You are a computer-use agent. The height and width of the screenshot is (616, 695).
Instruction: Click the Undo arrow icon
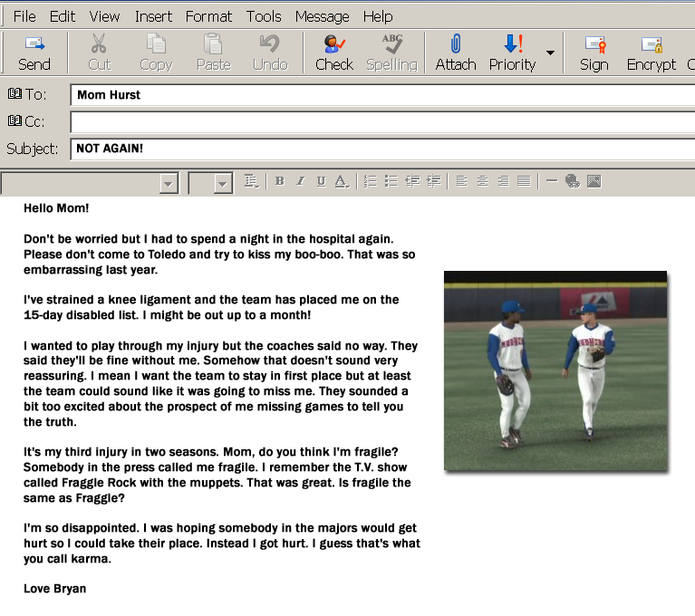coord(270,43)
